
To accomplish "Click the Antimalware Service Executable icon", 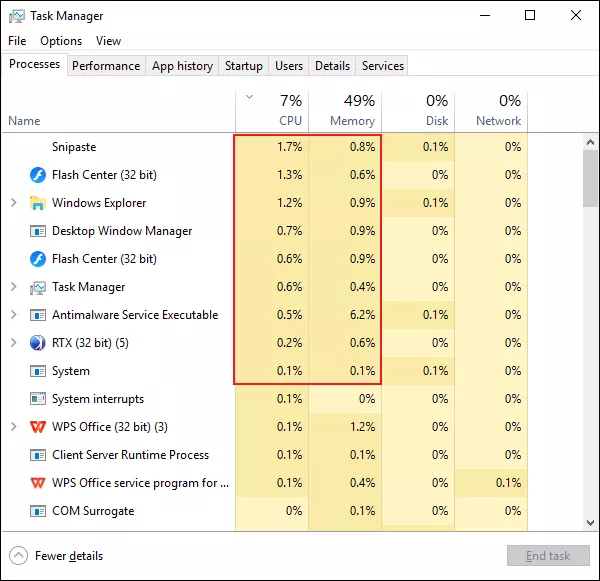I will 38,315.
